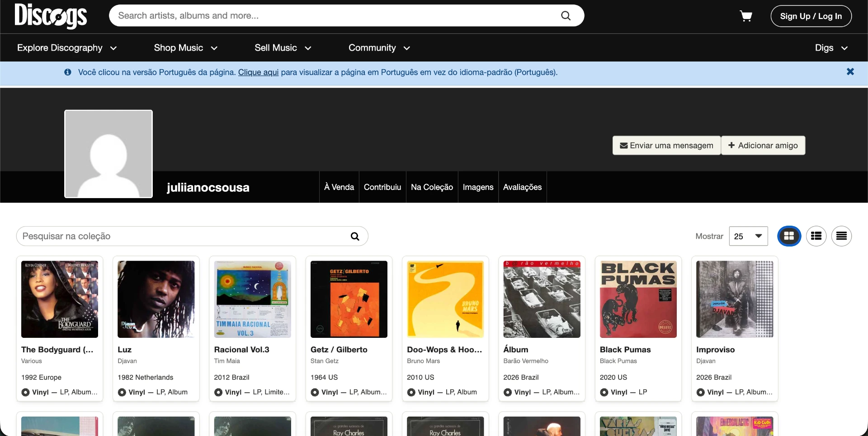This screenshot has width=868, height=436.
Task: Submit the collection search magnifier
Action: coord(355,236)
